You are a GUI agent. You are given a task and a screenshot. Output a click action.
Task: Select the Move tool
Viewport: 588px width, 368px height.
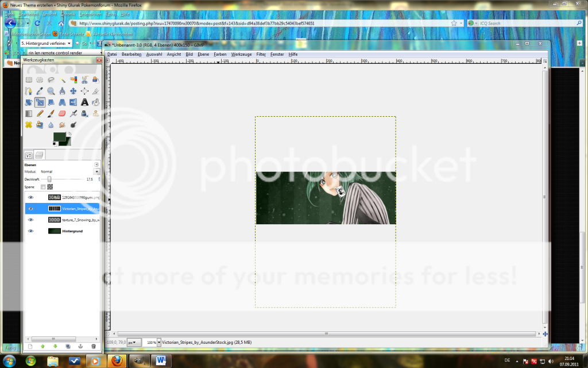(73, 91)
